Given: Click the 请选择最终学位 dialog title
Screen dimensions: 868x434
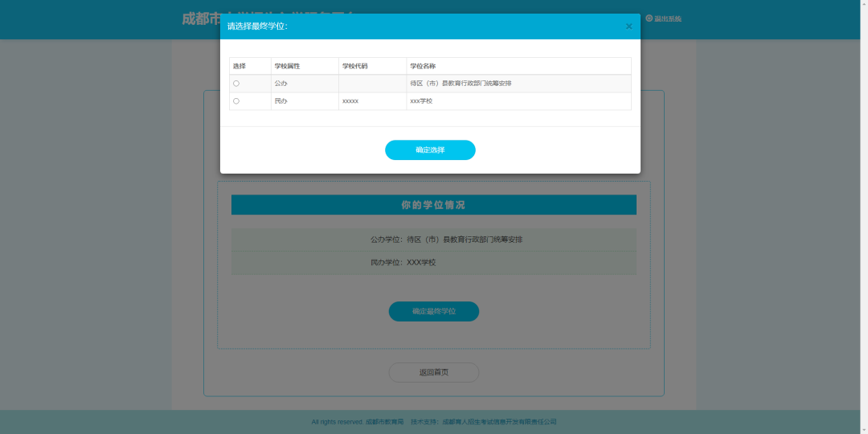Looking at the screenshot, I should pyautogui.click(x=257, y=27).
